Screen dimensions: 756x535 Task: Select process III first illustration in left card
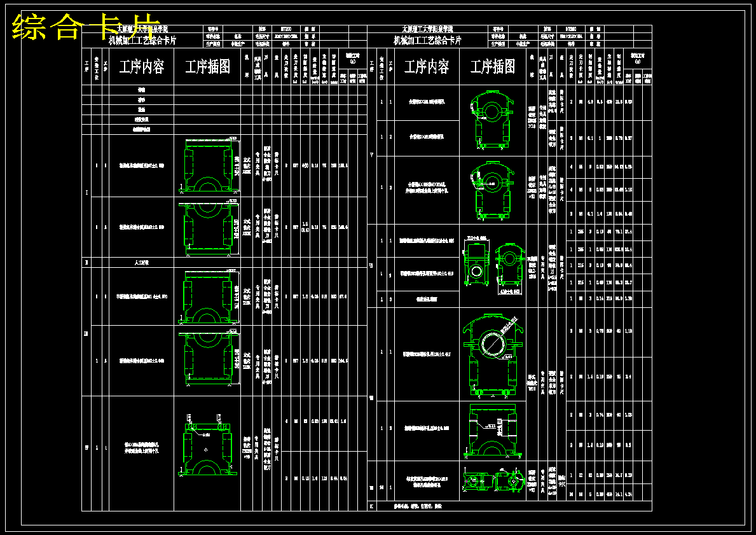pyautogui.click(x=209, y=296)
